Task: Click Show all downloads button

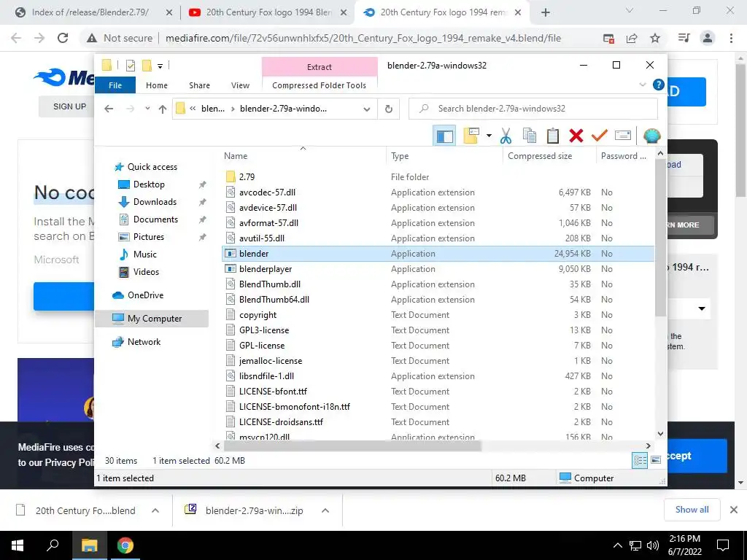Action: pos(692,510)
